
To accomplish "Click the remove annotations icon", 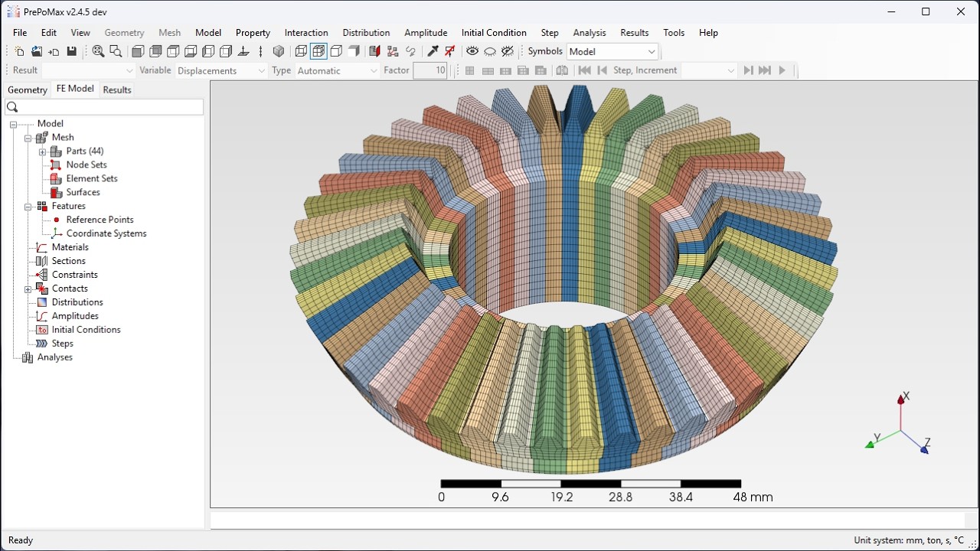I will pos(450,51).
